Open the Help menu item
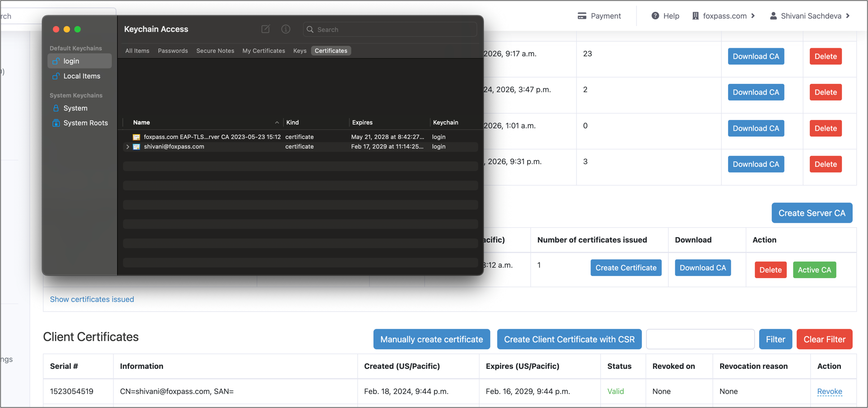The height and width of the screenshot is (408, 868). 665,16
